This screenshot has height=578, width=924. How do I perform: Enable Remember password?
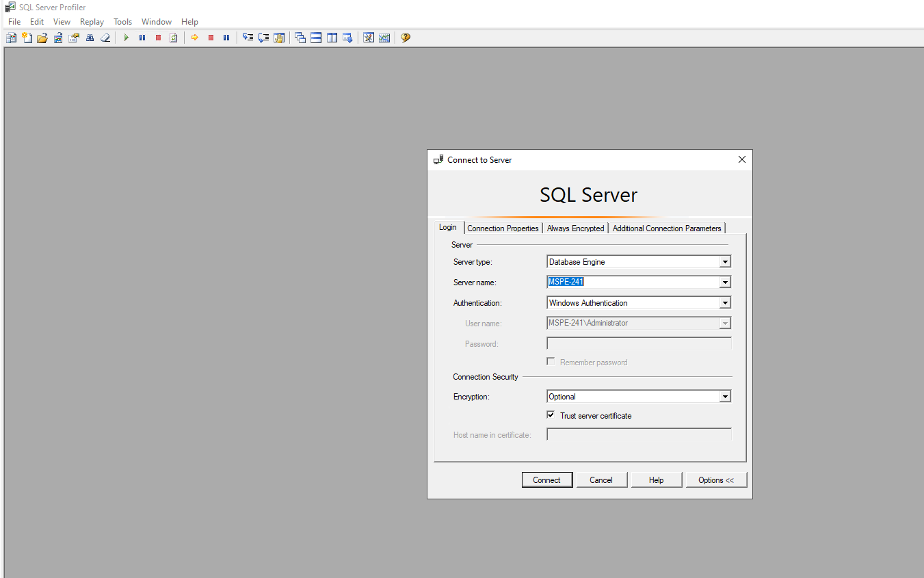pyautogui.click(x=551, y=361)
